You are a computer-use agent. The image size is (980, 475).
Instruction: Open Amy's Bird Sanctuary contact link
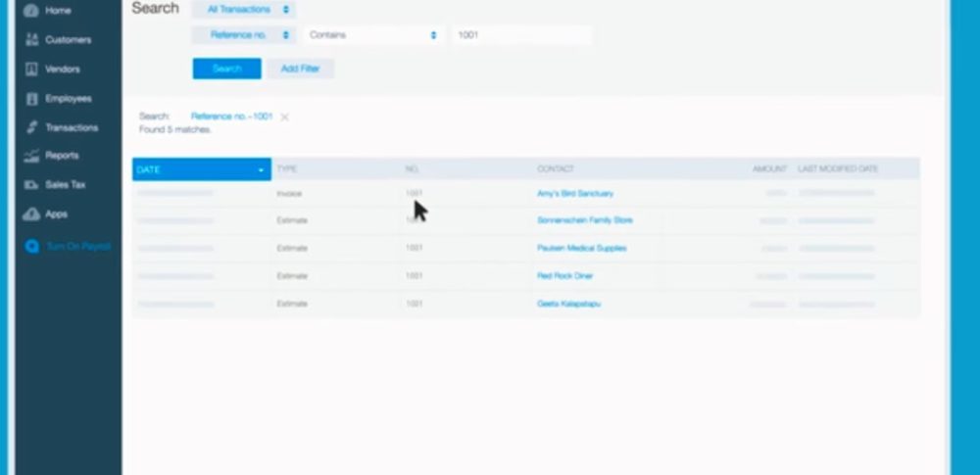coord(575,194)
